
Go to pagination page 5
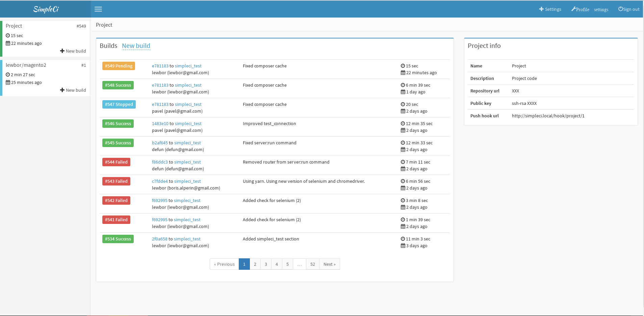click(287, 264)
